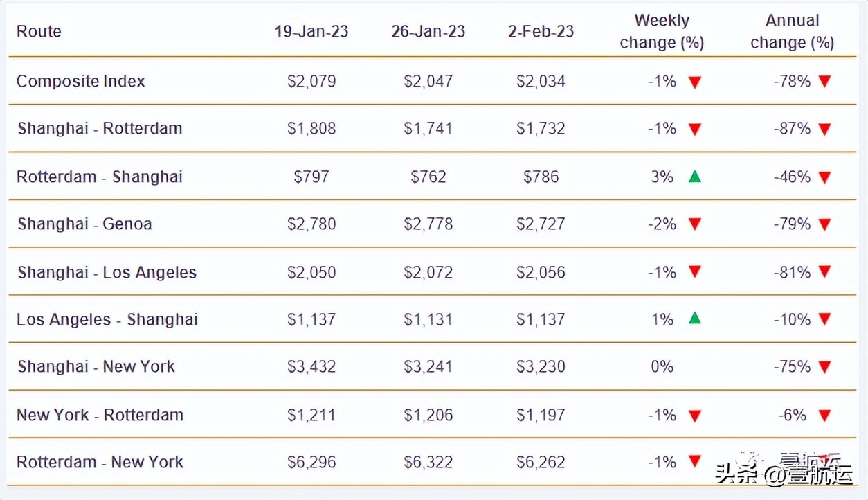Screen dimensions: 868x500
Task: Click the $3,432 Shanghai - New York value
Action: 311,366
